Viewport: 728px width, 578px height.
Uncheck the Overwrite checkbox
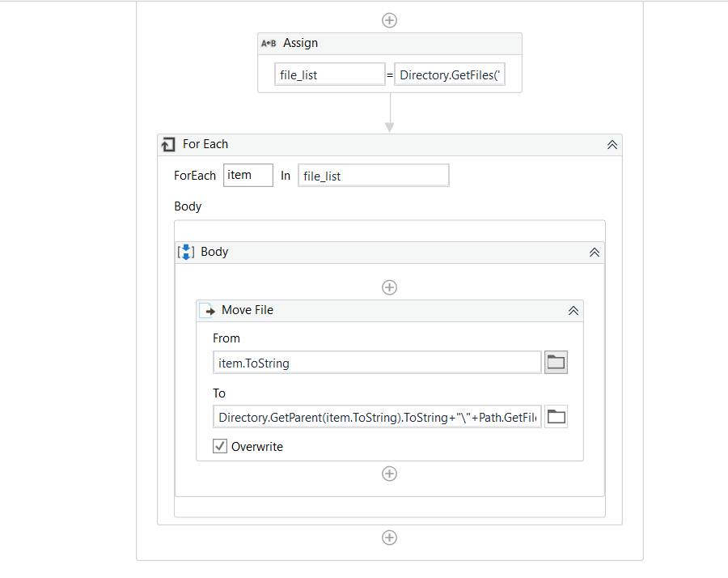(x=220, y=446)
